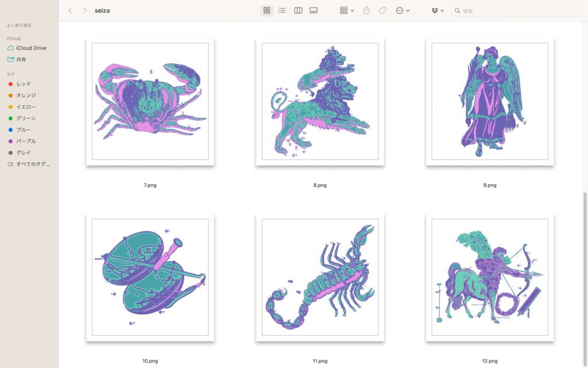Switch to icon grid view

click(266, 10)
